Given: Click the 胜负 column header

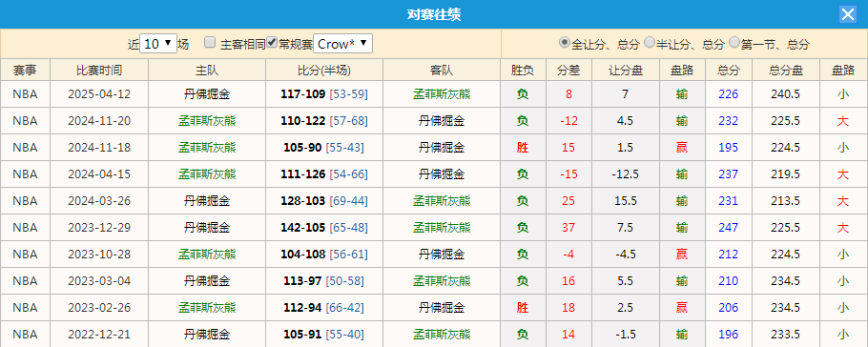Looking at the screenshot, I should (523, 71).
